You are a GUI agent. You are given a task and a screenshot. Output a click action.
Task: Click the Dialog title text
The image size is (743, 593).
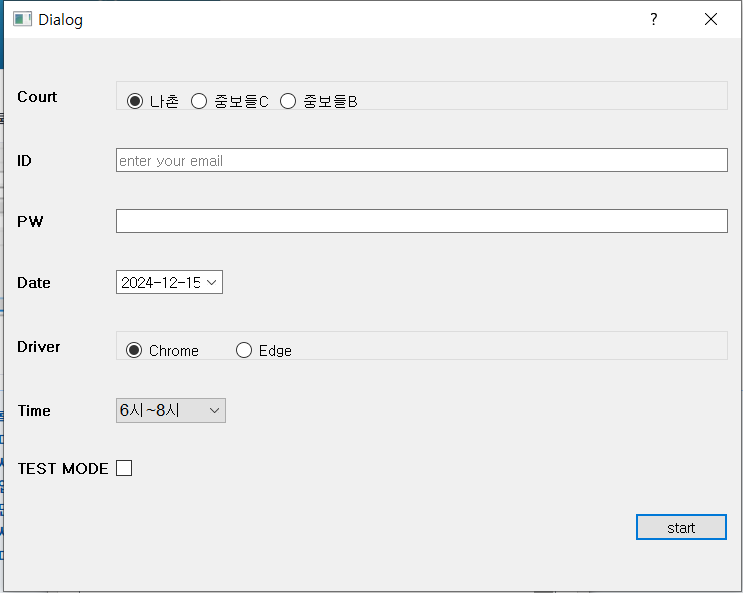[x=60, y=20]
